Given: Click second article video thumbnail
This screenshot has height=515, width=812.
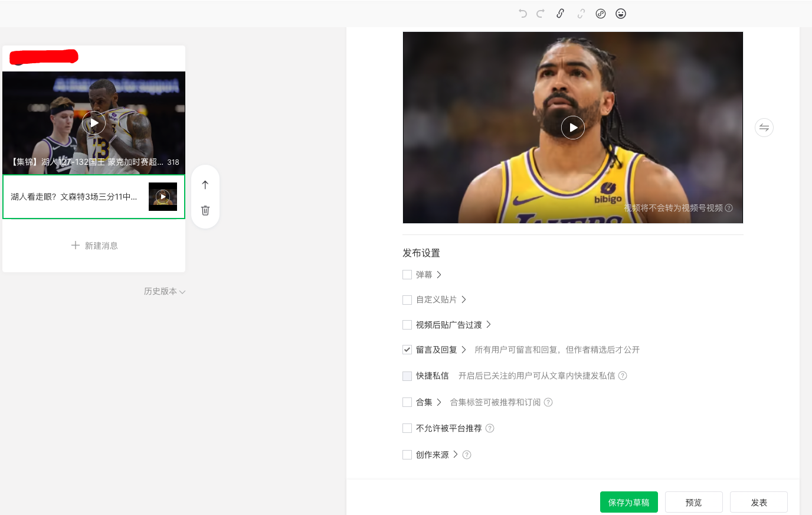Looking at the screenshot, I should (163, 197).
